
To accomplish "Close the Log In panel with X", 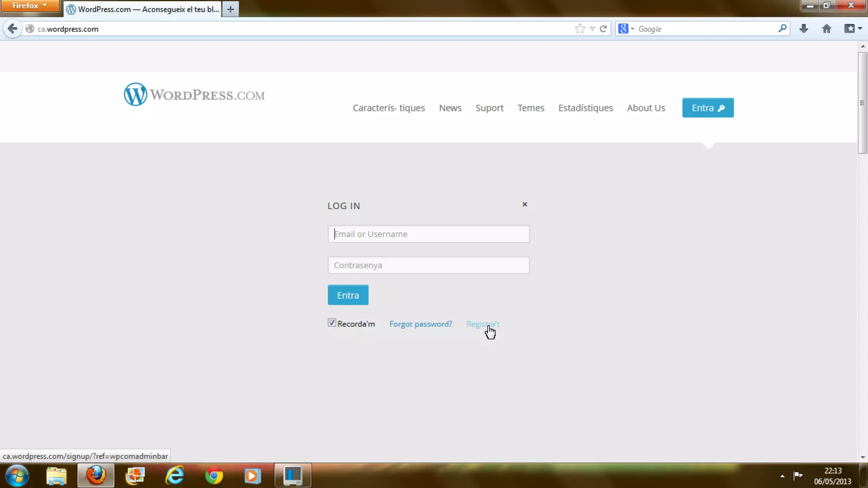I will 525,204.
